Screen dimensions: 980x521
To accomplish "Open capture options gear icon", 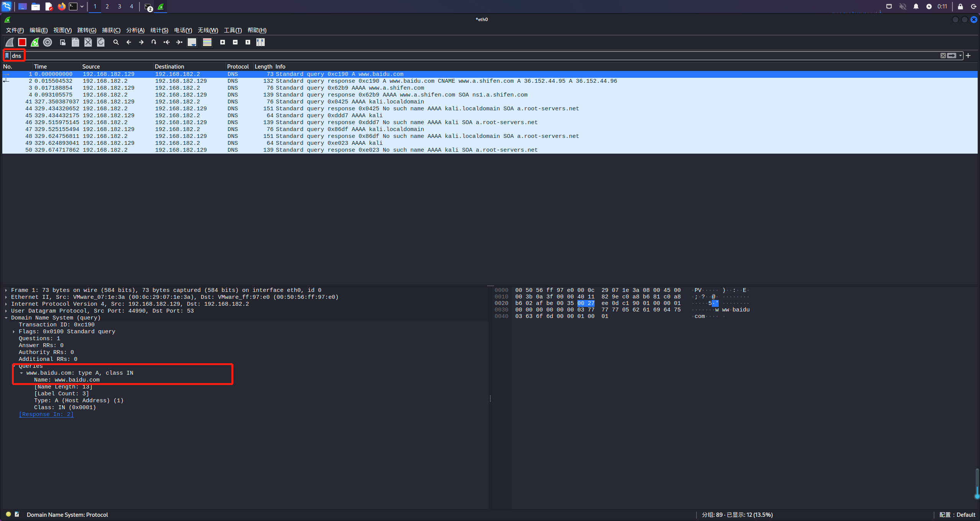I will tap(48, 42).
